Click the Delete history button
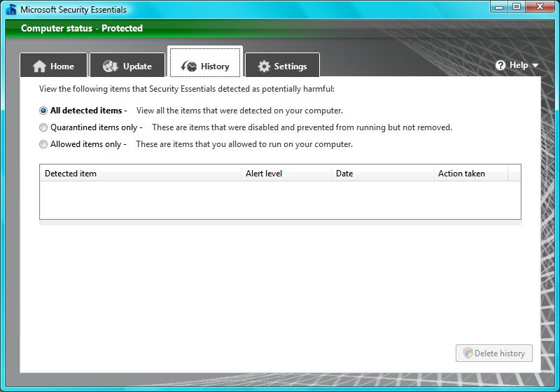The image size is (560, 392). [494, 353]
